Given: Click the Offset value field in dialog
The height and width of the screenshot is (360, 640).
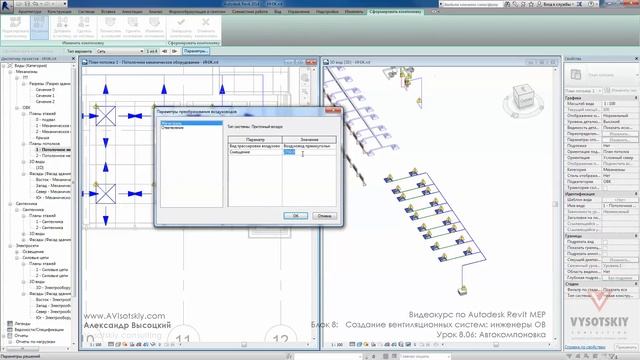Looking at the screenshot, I should (x=309, y=152).
